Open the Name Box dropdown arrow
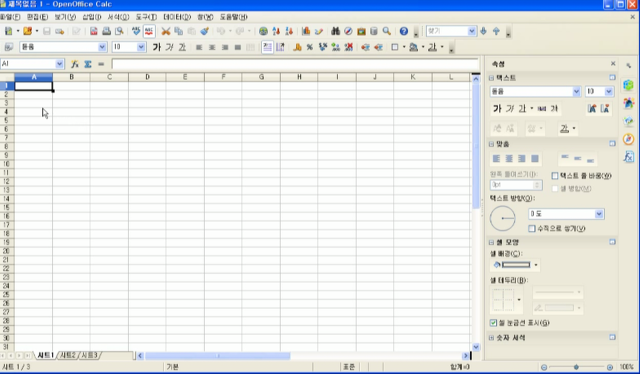 pos(60,64)
